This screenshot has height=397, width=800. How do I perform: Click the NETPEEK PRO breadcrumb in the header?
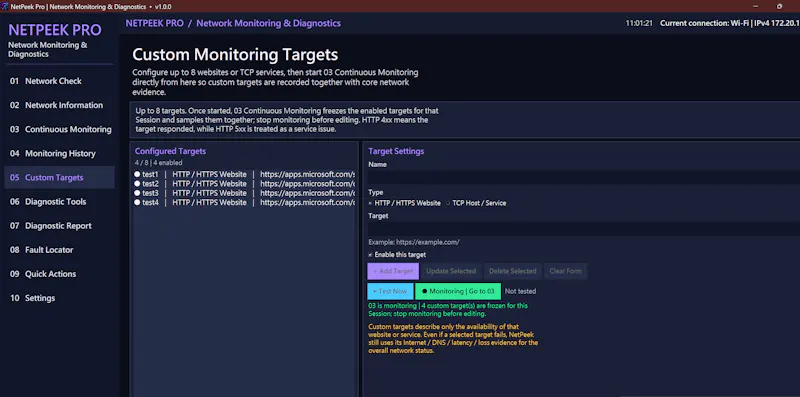click(x=155, y=23)
